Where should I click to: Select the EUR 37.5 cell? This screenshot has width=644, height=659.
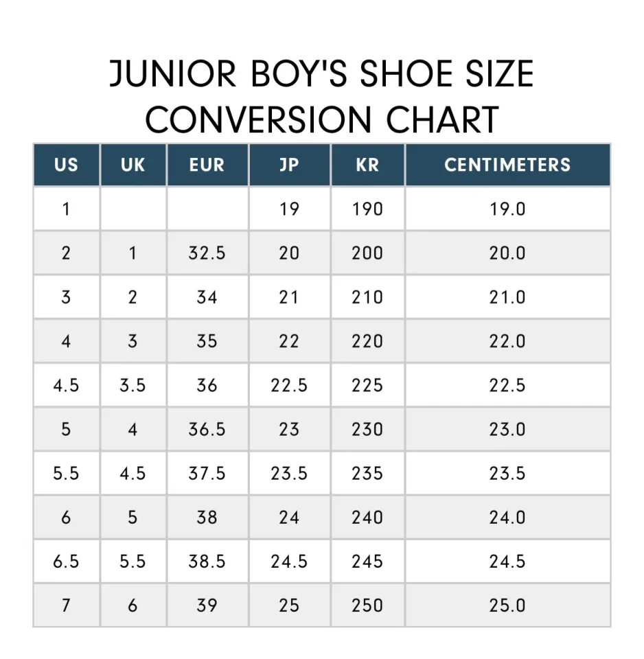(207, 474)
